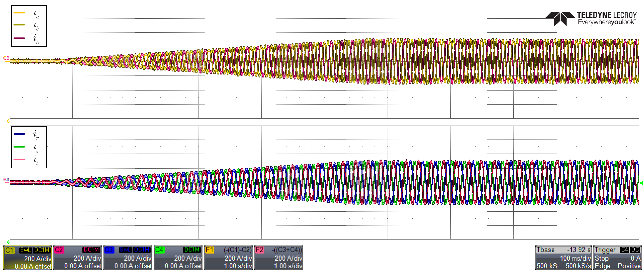
Task: Click the ia yellow legend swatch
Action: pyautogui.click(x=19, y=12)
